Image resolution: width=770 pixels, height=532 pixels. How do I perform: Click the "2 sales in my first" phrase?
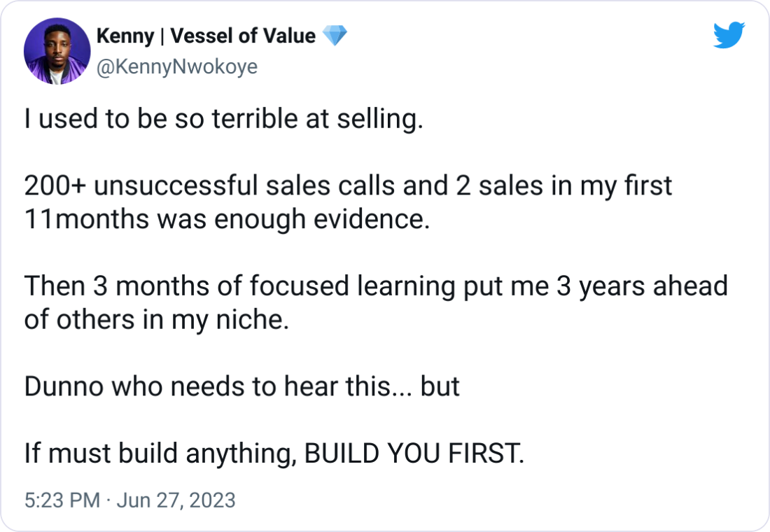pyautogui.click(x=563, y=186)
